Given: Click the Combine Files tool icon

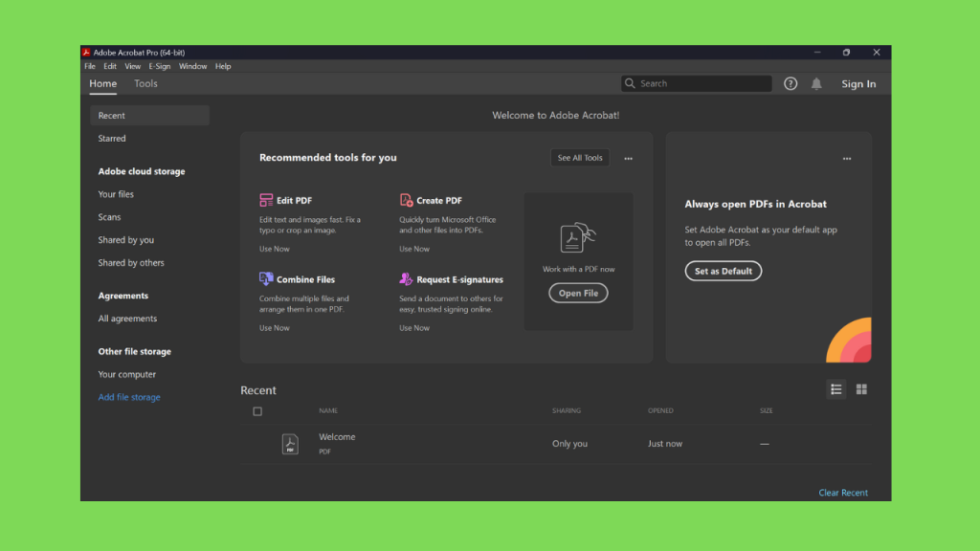Looking at the screenshot, I should click(x=266, y=278).
